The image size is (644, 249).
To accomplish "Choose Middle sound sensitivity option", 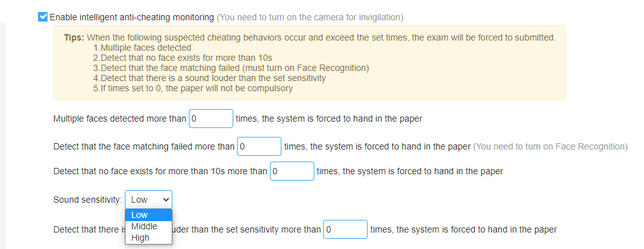I will tap(149, 226).
